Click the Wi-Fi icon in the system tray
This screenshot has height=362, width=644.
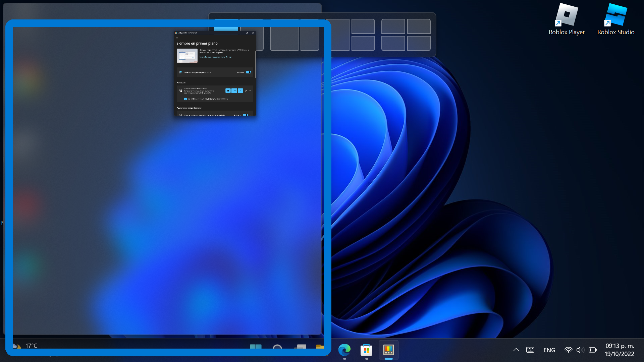pyautogui.click(x=569, y=350)
